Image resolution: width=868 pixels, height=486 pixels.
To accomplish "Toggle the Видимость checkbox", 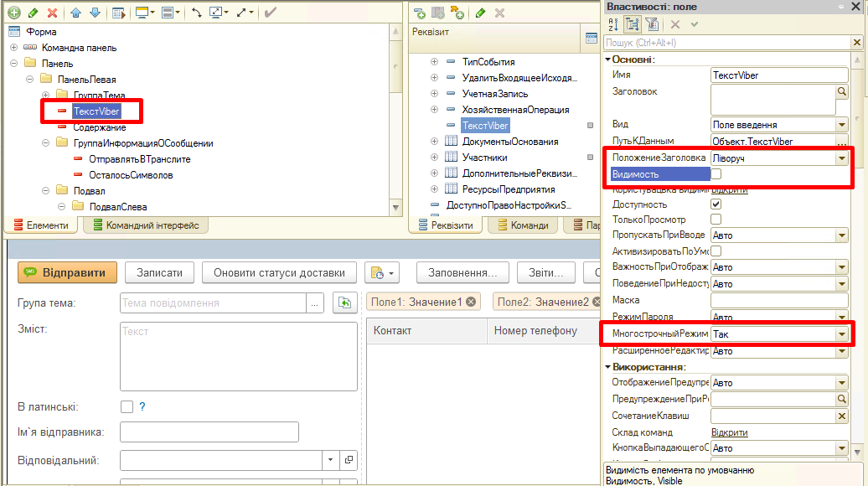I will click(x=716, y=174).
